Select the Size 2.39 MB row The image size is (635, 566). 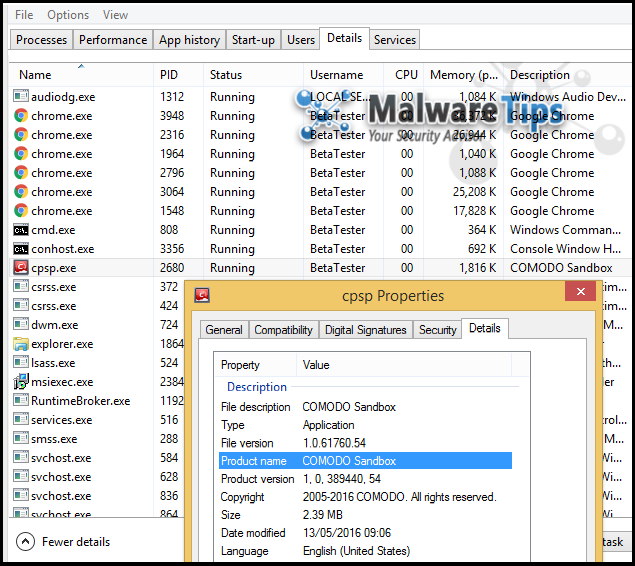click(x=365, y=515)
